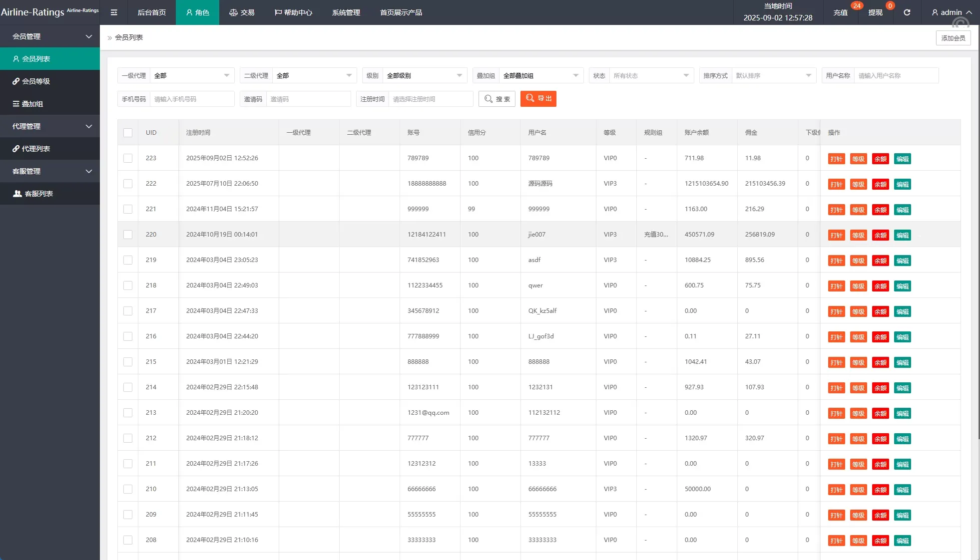The image size is (980, 560).
Task: Switch to the 交易 top menu
Action: 242,12
